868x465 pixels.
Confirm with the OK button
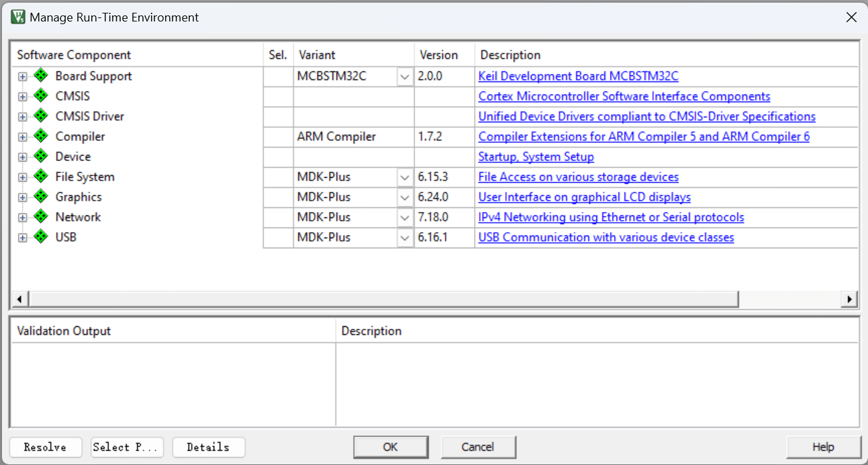pos(391,447)
